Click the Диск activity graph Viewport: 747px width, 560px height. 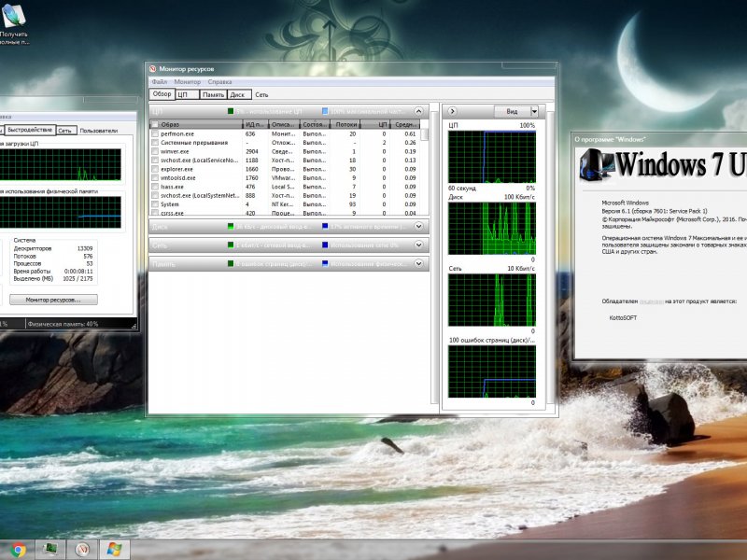pyautogui.click(x=492, y=229)
